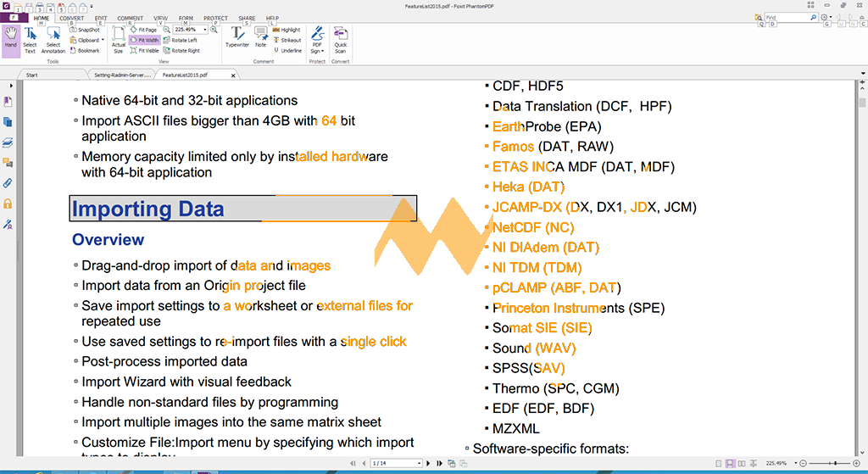Open the Pages thumbnails side panel
868x474 pixels.
(x=8, y=122)
